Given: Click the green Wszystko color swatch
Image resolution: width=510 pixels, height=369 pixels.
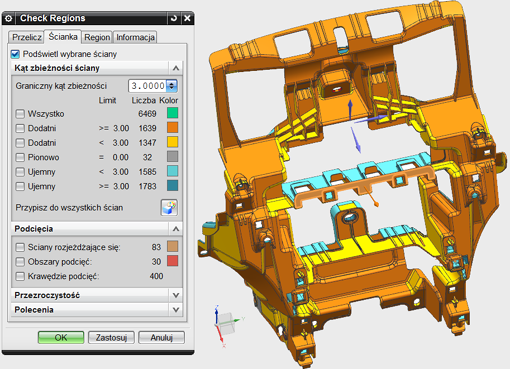Looking at the screenshot, I should [x=172, y=113].
